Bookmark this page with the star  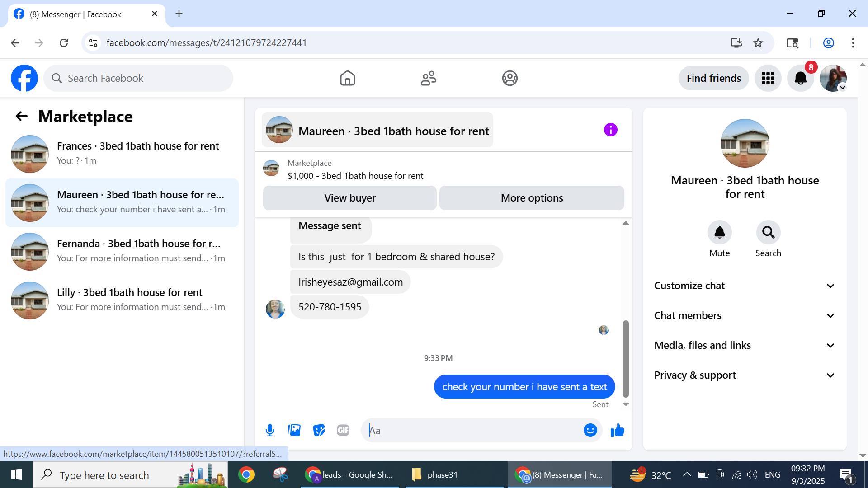pyautogui.click(x=758, y=43)
